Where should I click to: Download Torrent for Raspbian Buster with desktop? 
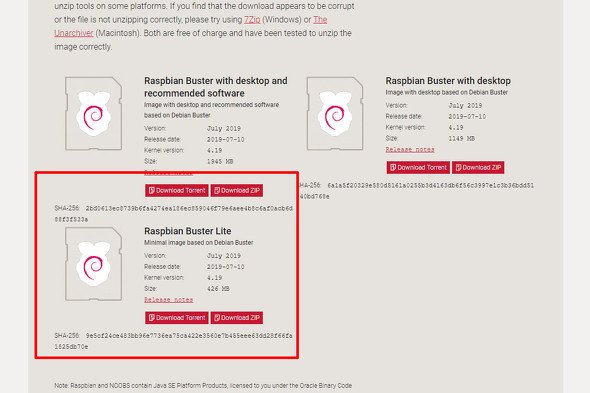click(418, 168)
